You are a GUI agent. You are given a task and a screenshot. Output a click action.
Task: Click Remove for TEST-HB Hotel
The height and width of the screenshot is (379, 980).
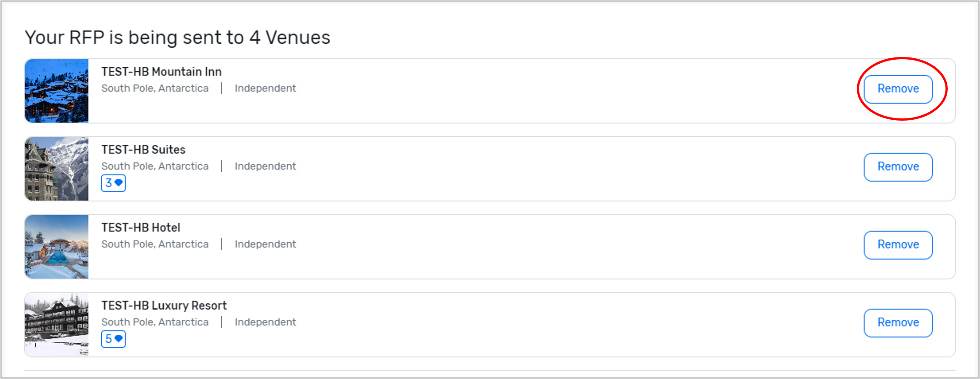pos(898,245)
